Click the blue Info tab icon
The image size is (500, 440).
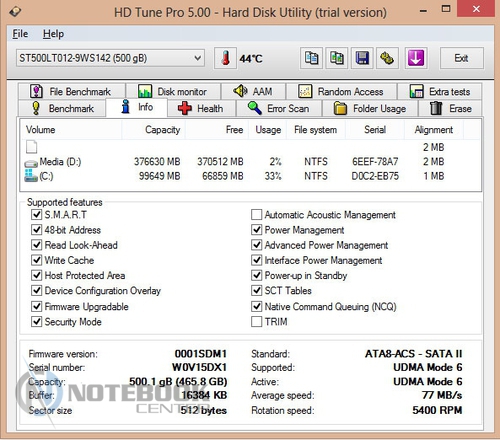(125, 107)
